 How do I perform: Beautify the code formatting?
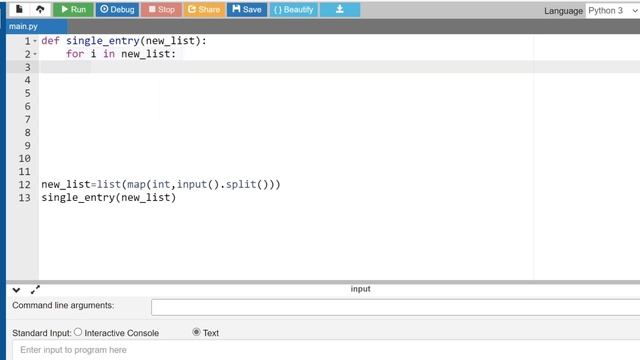click(293, 9)
